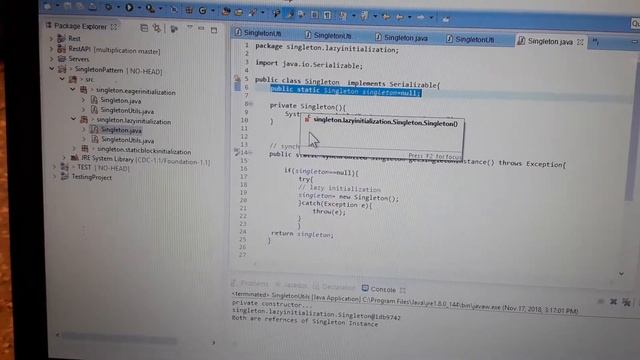Open the Debug bug toolbar icon
Screen dimensions: 640x360
[109, 7]
